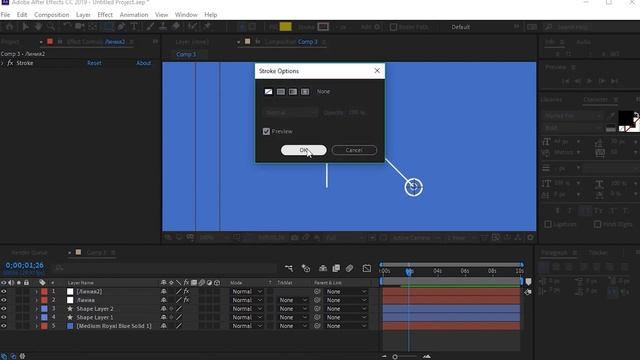640x360 pixels.
Task: Toggle Preview checkbox in Stroke Options
Action: [x=267, y=131]
